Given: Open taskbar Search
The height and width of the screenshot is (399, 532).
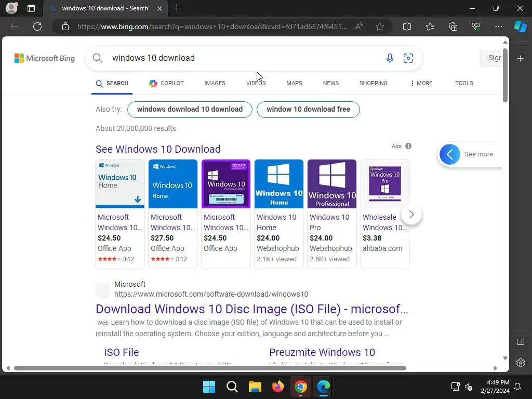Looking at the screenshot, I should (x=232, y=387).
